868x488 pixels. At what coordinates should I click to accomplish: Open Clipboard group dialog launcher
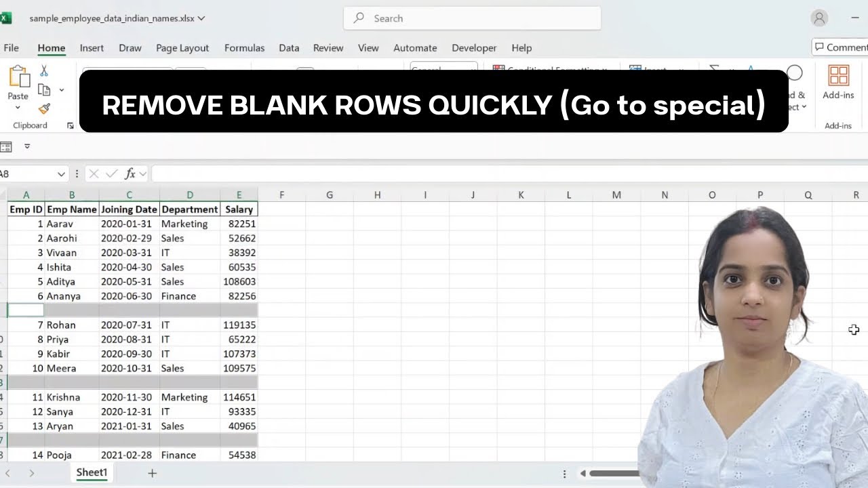[70, 126]
